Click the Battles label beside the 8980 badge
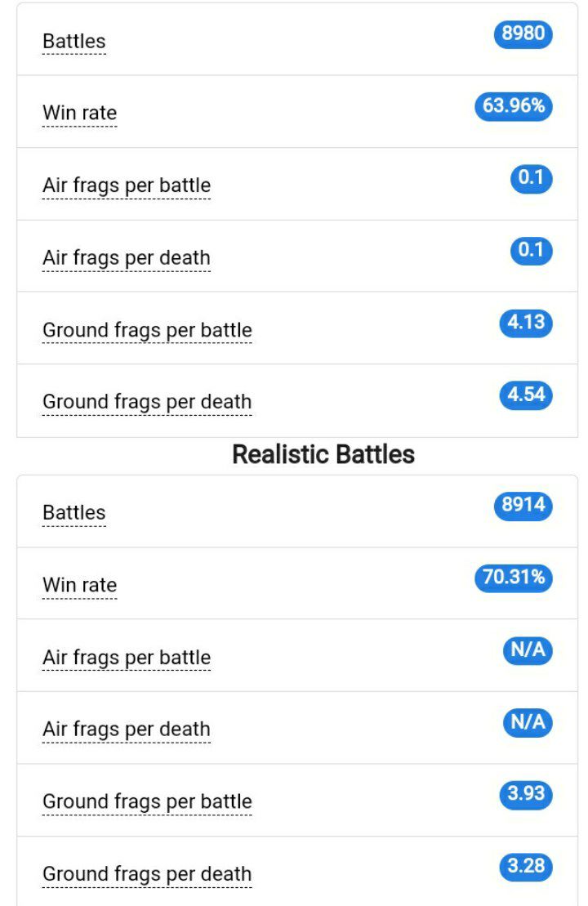 [x=74, y=42]
